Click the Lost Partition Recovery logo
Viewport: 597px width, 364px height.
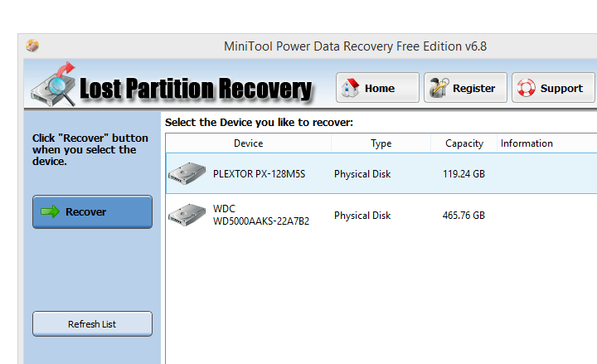(171, 86)
